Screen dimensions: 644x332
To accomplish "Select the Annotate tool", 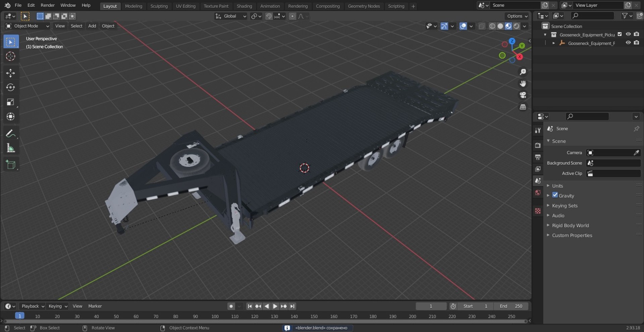I will (x=11, y=133).
